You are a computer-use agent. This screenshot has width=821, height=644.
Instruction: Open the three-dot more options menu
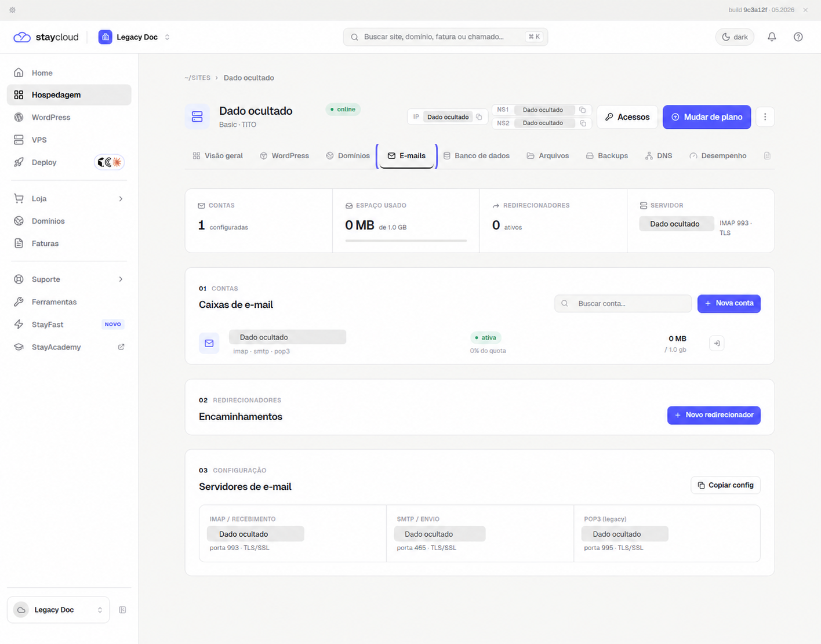[765, 117]
